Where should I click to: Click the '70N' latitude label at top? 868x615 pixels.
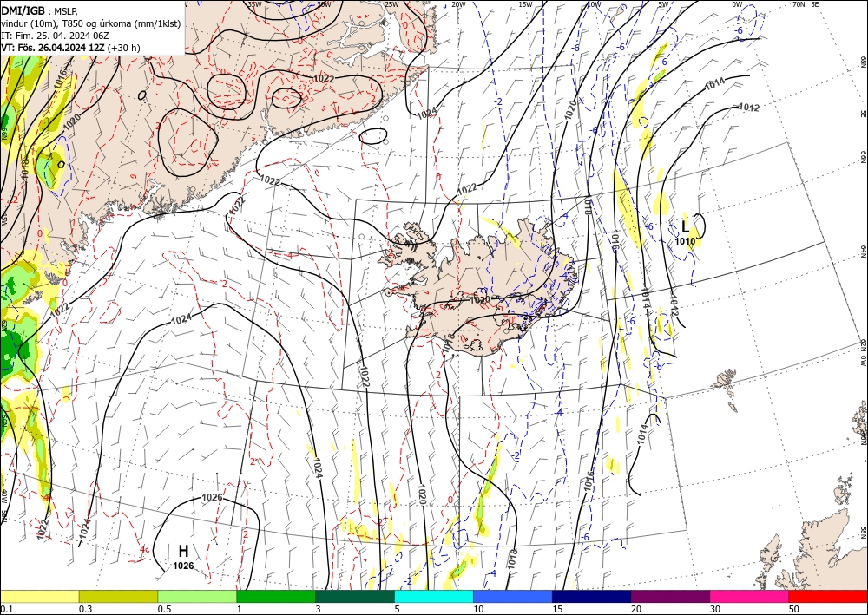pyautogui.click(x=799, y=4)
